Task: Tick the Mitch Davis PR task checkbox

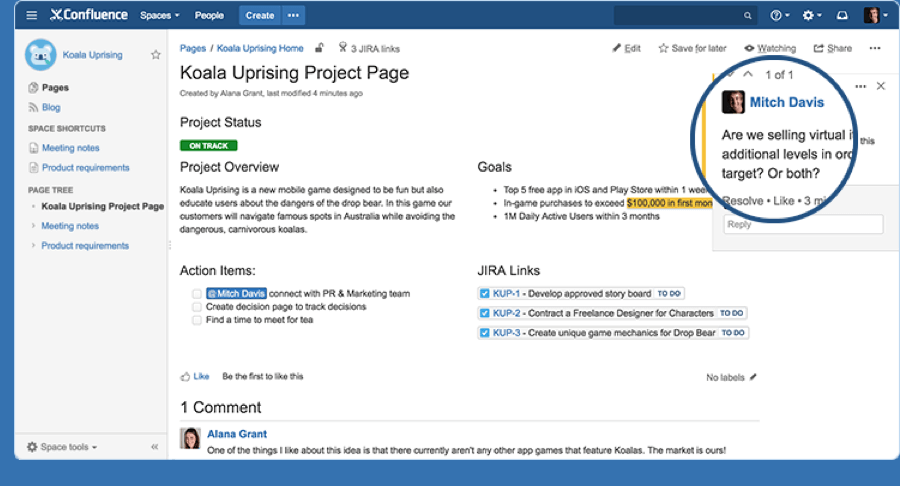Action: click(x=197, y=294)
